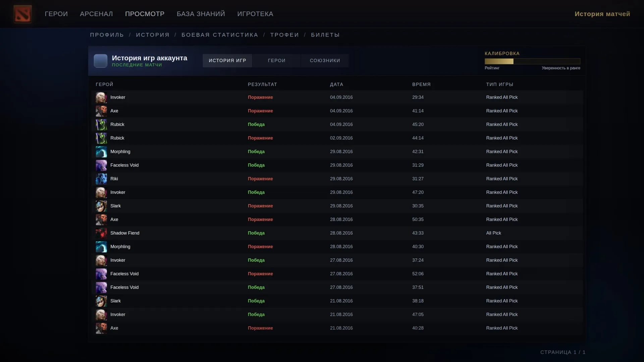The image size is (644, 362).
Task: Click Morphling portrait in the 40:30 match row
Action: click(x=101, y=247)
